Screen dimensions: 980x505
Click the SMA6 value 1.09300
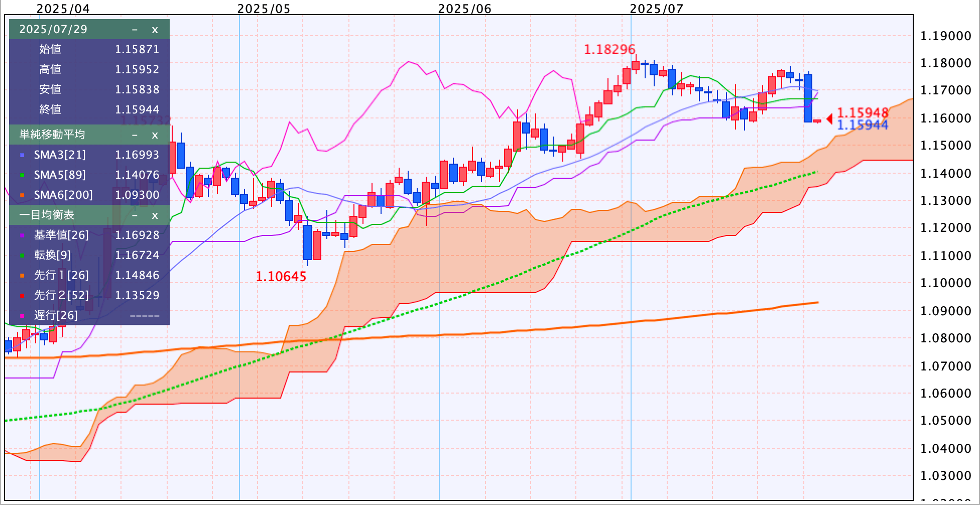137,195
